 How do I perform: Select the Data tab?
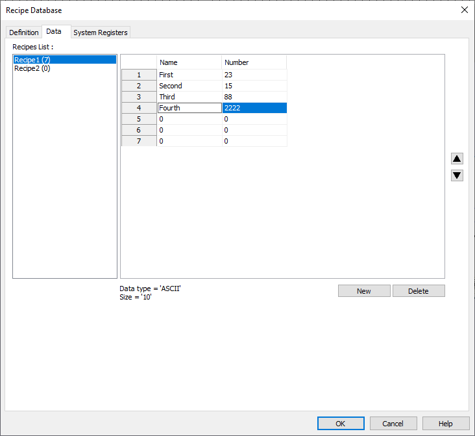54,31
